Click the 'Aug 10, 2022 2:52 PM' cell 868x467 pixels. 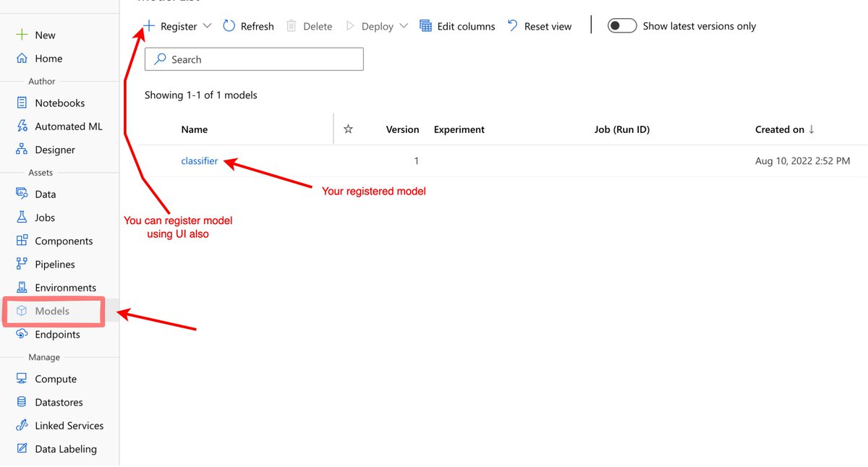tap(803, 160)
